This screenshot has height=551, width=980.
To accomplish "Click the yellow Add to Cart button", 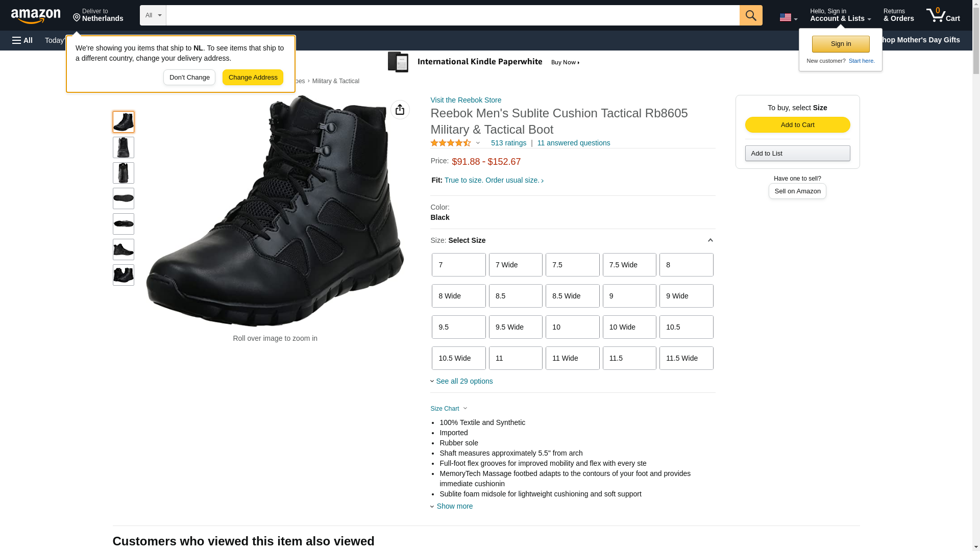I will 797,125.
